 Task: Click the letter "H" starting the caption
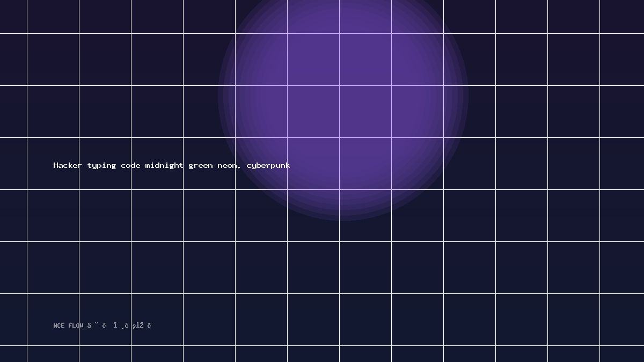point(55,165)
